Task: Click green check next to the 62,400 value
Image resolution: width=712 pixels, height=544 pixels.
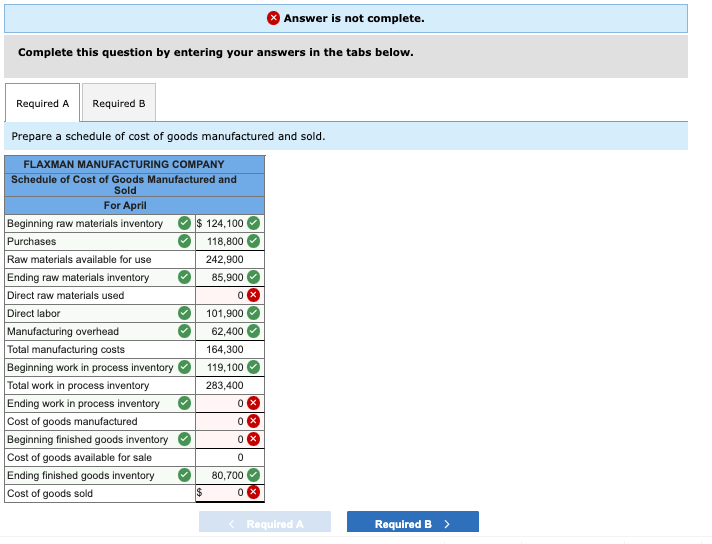Action: point(253,331)
